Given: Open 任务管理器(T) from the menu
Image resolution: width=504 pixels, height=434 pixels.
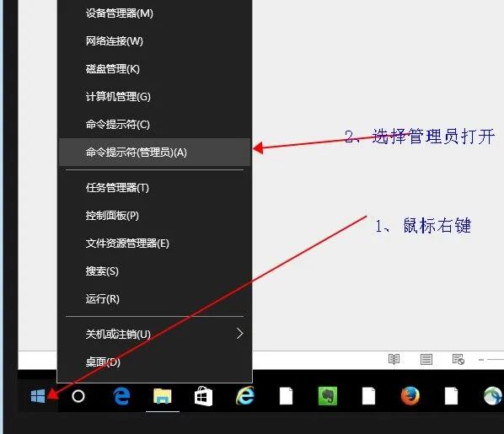Looking at the screenshot, I should [x=154, y=188].
